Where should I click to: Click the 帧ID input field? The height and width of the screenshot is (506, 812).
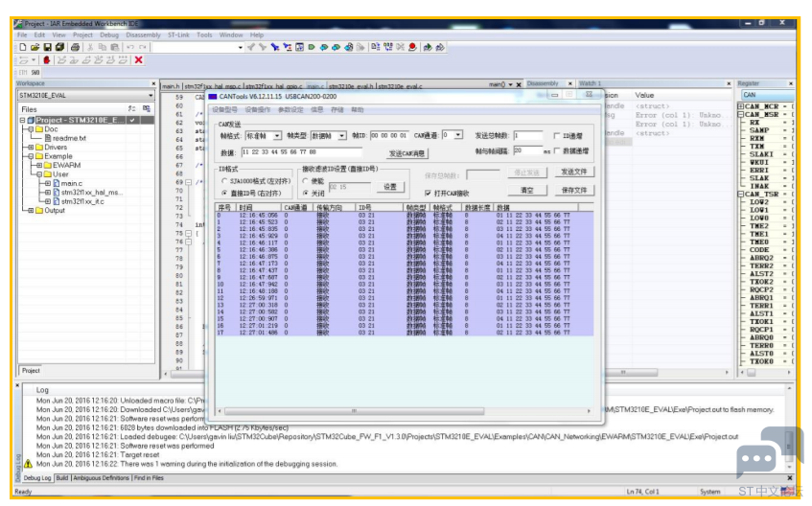click(389, 136)
